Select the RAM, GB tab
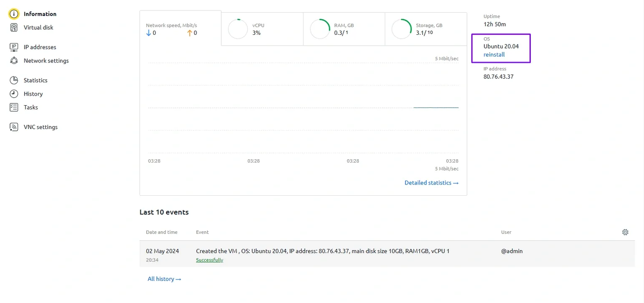This screenshot has width=644, height=303. [x=344, y=29]
